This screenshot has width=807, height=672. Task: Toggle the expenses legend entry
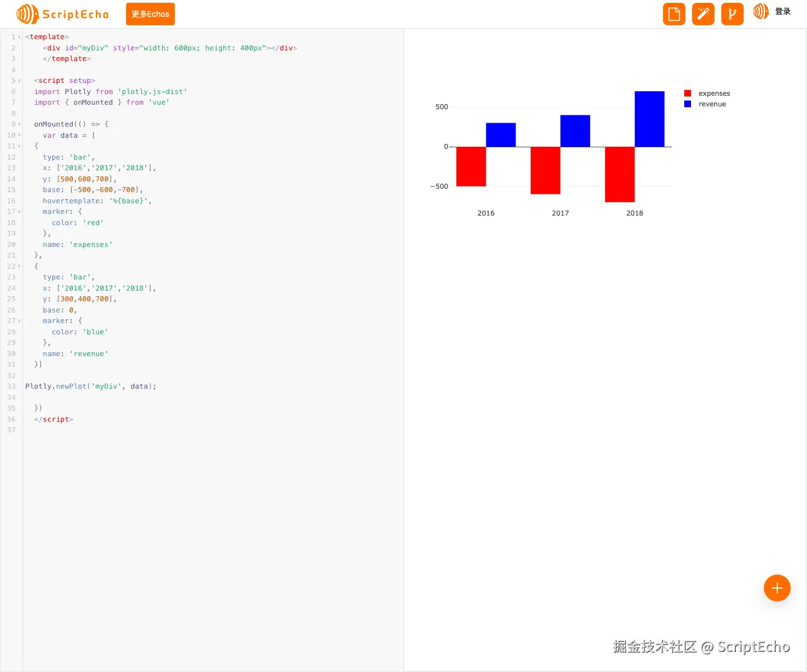coord(707,94)
